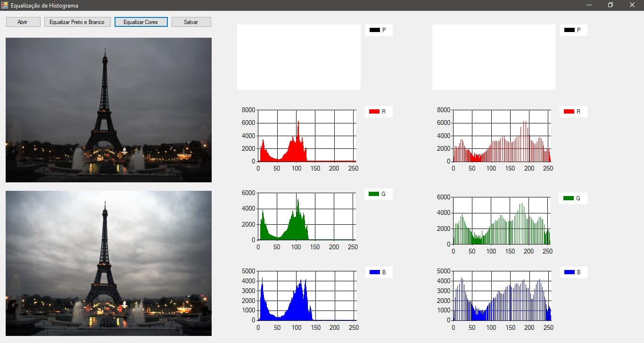The image size is (644, 343).
Task: Save the result with the Salvar button
Action: click(x=191, y=22)
